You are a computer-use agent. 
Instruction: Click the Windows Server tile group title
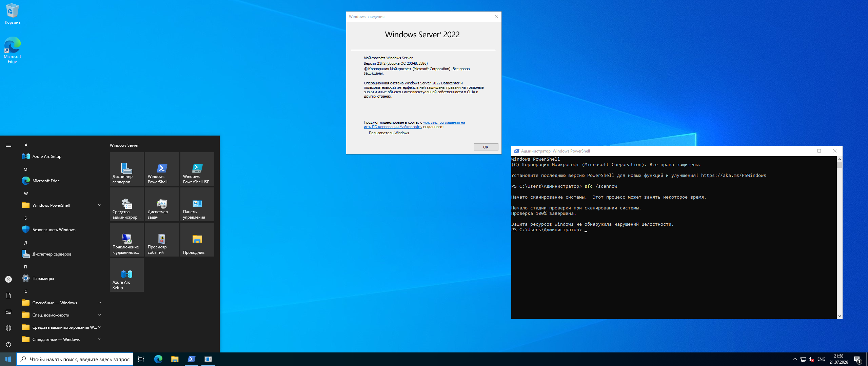pyautogui.click(x=124, y=145)
